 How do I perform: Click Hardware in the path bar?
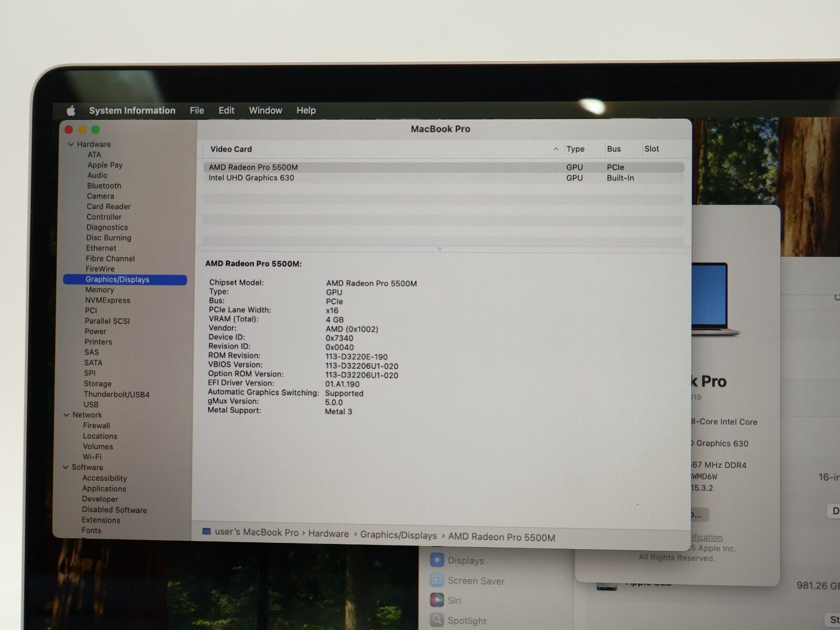pos(329,534)
